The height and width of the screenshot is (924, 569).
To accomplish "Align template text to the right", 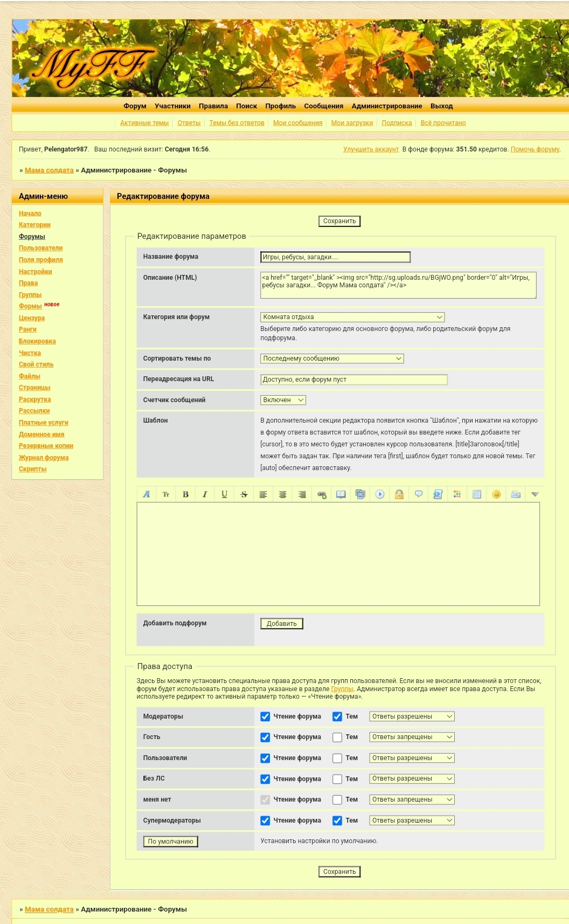I will 302,494.
